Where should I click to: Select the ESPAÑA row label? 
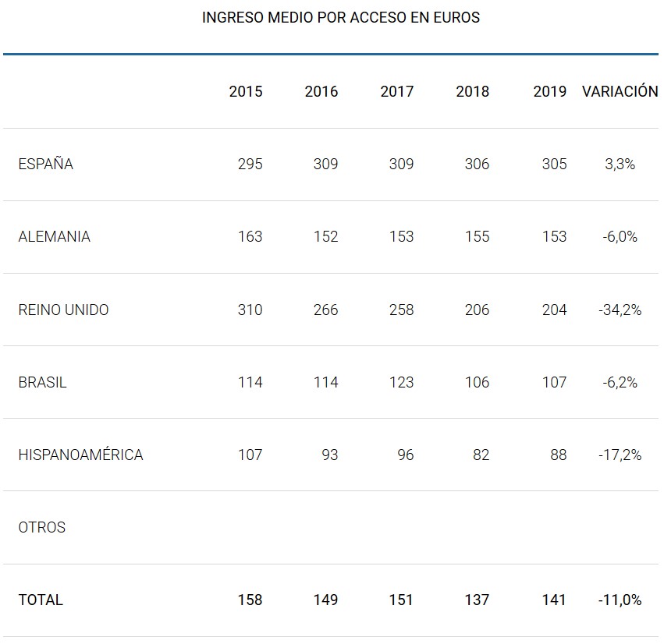[x=45, y=164]
